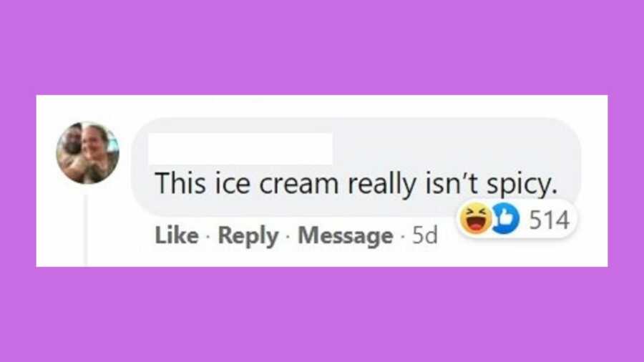Click the whited-out commenter name

pyautogui.click(x=240, y=149)
